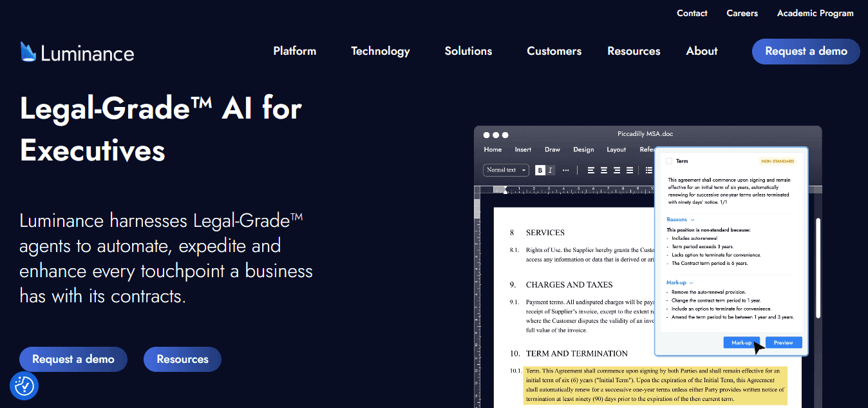Open the Normal text style dropdown

click(x=506, y=170)
